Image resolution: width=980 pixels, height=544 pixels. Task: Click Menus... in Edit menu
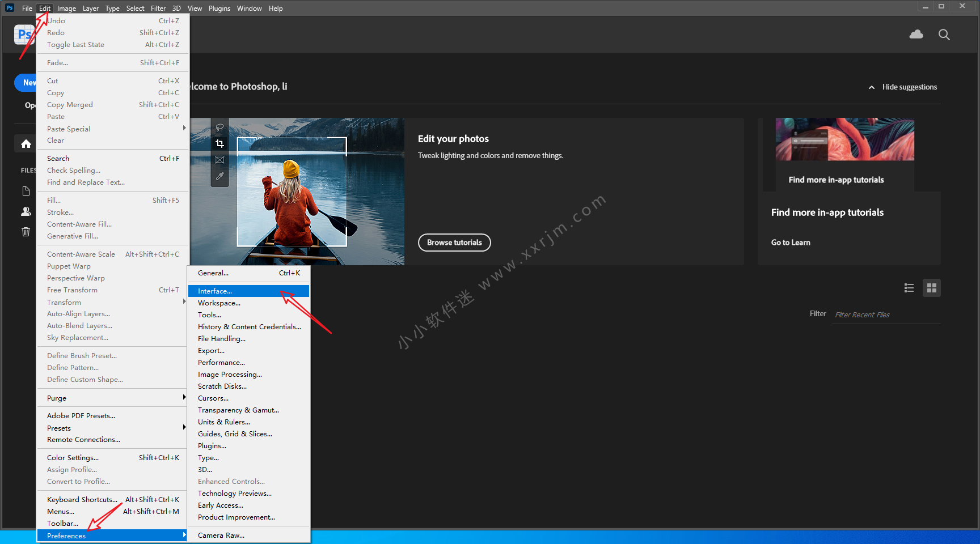(113, 511)
